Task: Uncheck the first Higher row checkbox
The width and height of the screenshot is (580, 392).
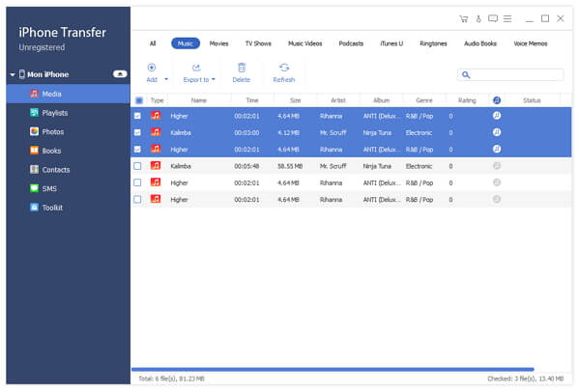Action: click(137, 116)
